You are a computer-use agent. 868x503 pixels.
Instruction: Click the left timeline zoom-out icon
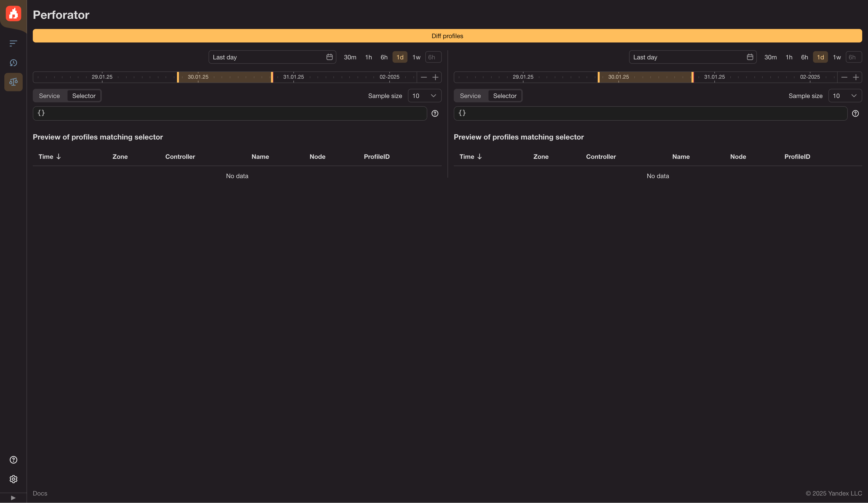tap(424, 77)
